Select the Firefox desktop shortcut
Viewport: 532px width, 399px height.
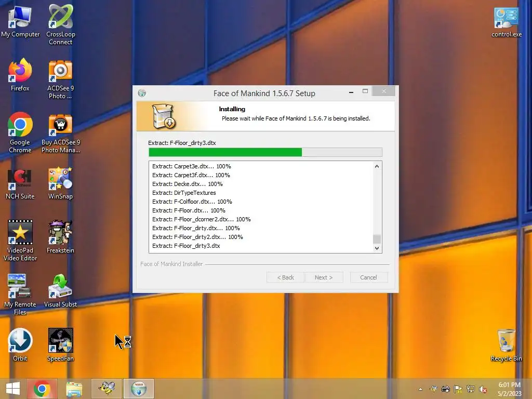click(x=20, y=75)
